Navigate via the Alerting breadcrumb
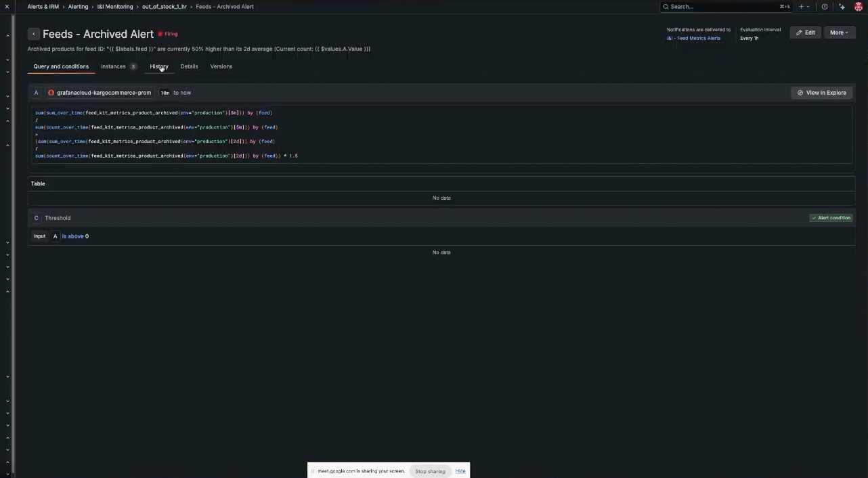Image resolution: width=868 pixels, height=478 pixels. [78, 6]
